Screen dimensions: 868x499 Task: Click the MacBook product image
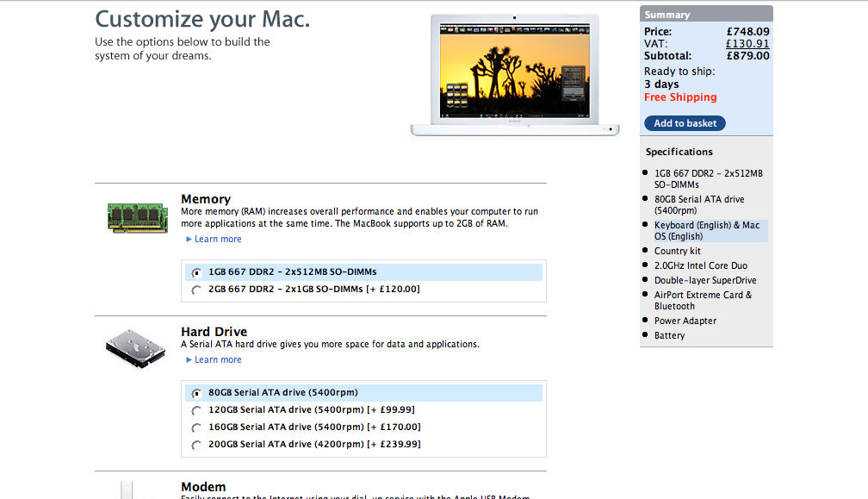tap(515, 75)
